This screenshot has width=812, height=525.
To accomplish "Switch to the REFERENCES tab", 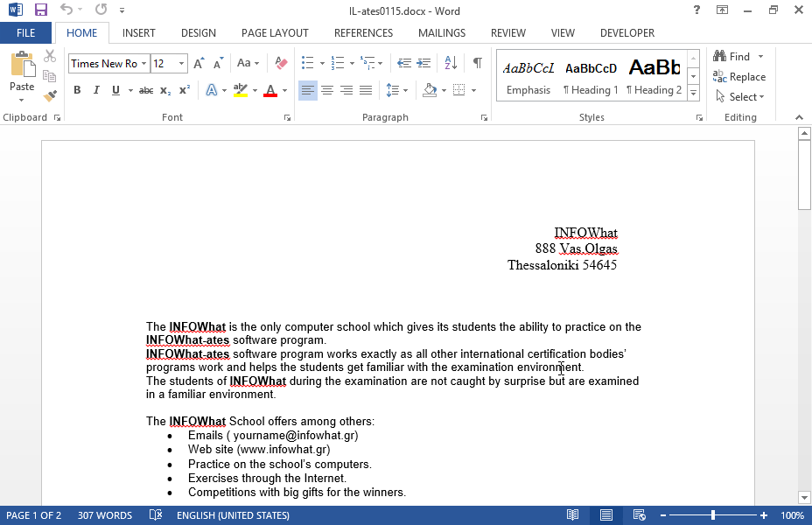I will [x=363, y=33].
